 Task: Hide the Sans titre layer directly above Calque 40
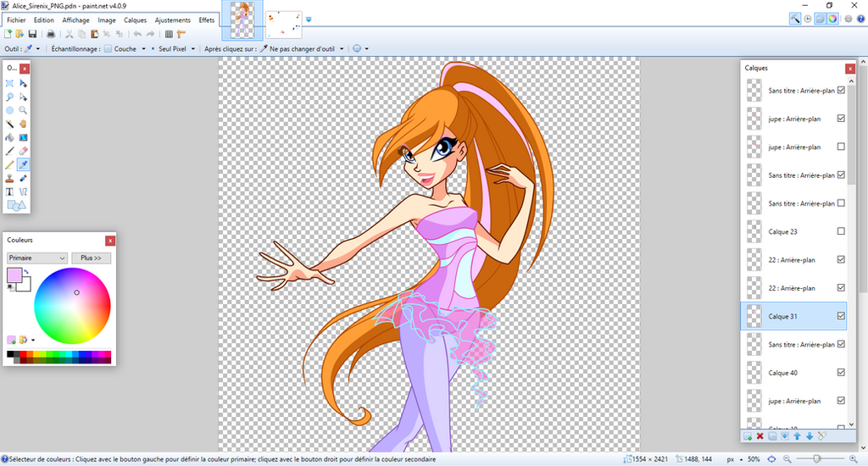coord(841,344)
